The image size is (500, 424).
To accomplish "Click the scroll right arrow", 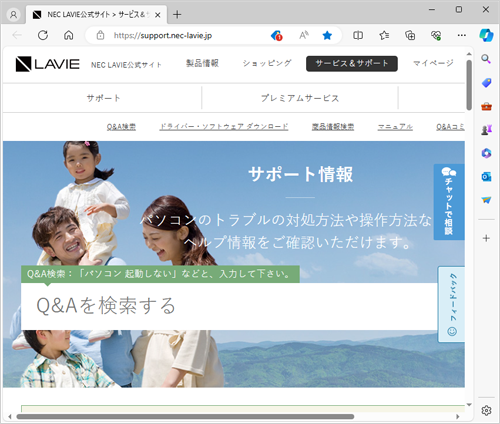I will pyautogui.click(x=458, y=417).
